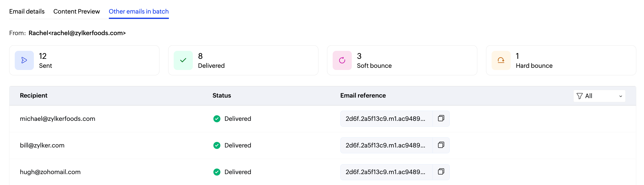Click the first email reference field
Image resolution: width=644 pixels, height=185 pixels.
click(385, 119)
